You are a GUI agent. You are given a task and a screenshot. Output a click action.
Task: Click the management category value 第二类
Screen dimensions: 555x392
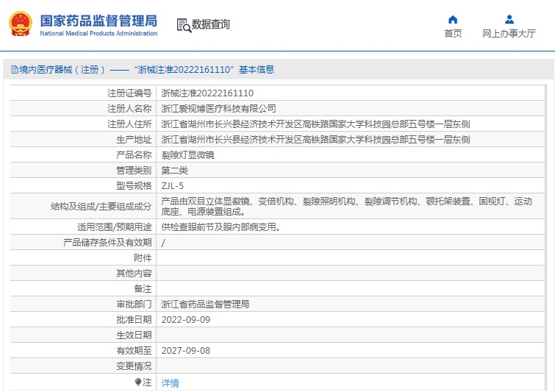175,171
